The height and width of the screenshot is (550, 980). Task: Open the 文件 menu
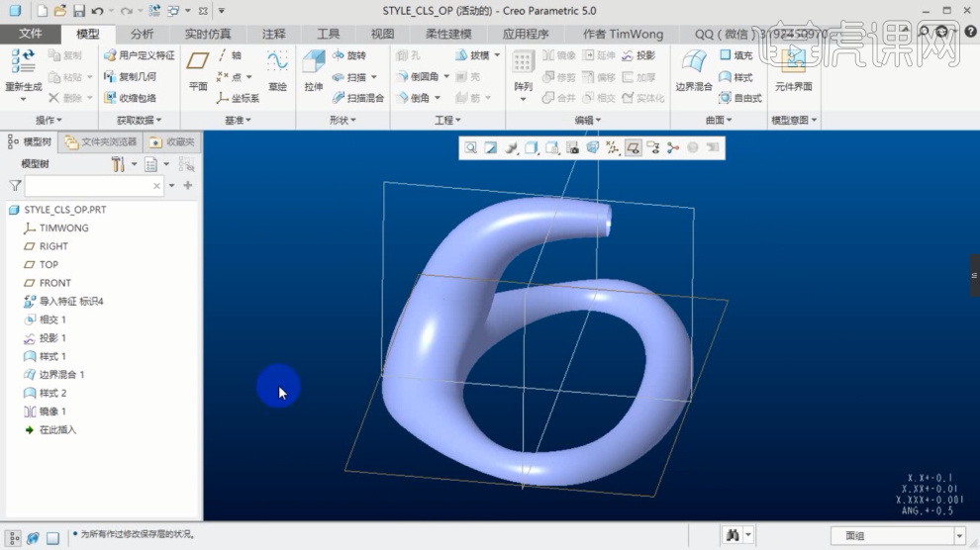(31, 34)
